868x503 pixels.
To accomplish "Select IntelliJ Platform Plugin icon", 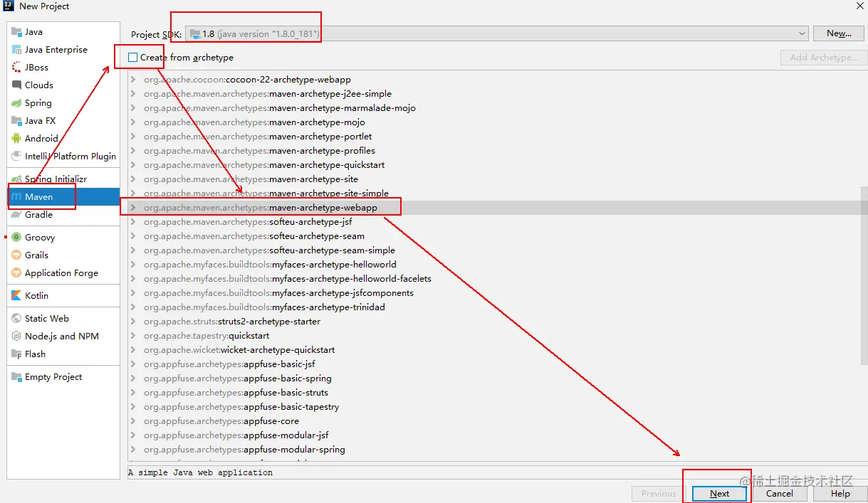I will coord(16,157).
